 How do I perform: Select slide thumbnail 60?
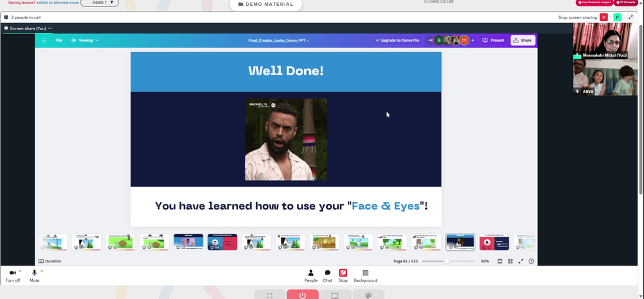click(x=426, y=242)
